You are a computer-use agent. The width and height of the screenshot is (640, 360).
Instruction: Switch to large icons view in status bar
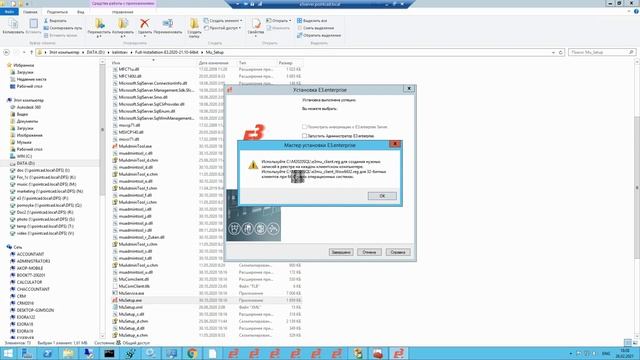(635, 343)
